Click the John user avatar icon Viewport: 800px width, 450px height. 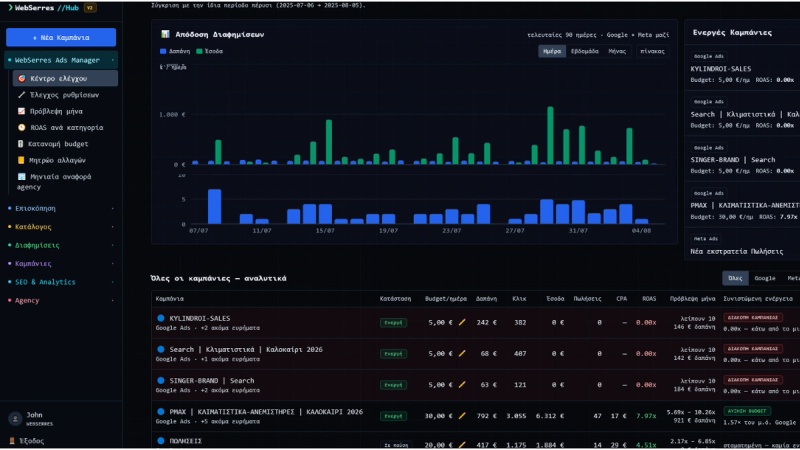pos(15,418)
